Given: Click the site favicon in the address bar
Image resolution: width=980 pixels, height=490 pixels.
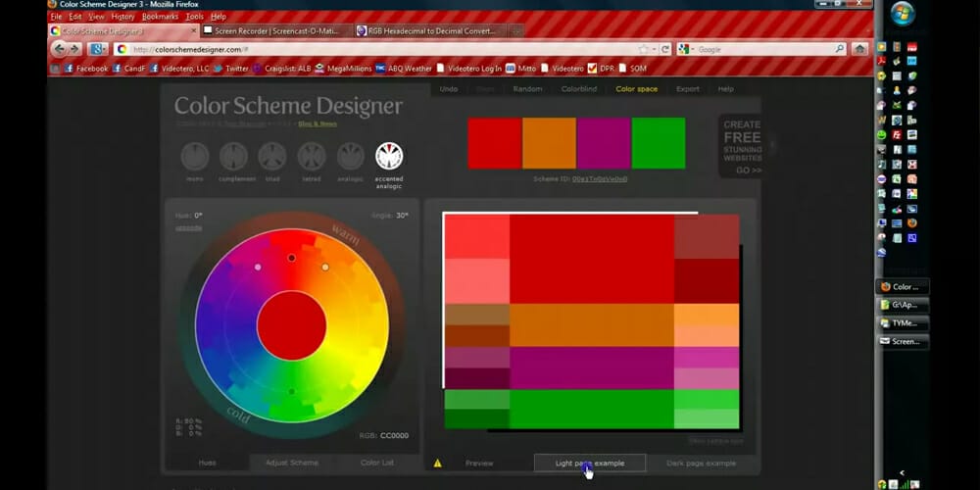Looking at the screenshot, I should pos(122,49).
